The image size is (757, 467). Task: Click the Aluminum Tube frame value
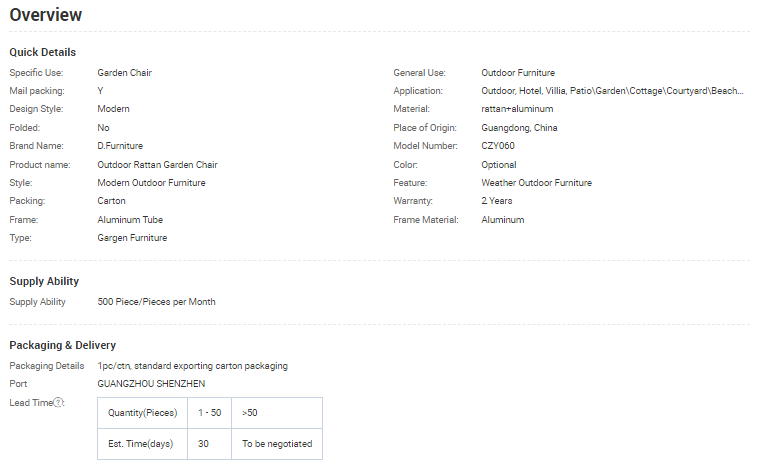click(130, 220)
